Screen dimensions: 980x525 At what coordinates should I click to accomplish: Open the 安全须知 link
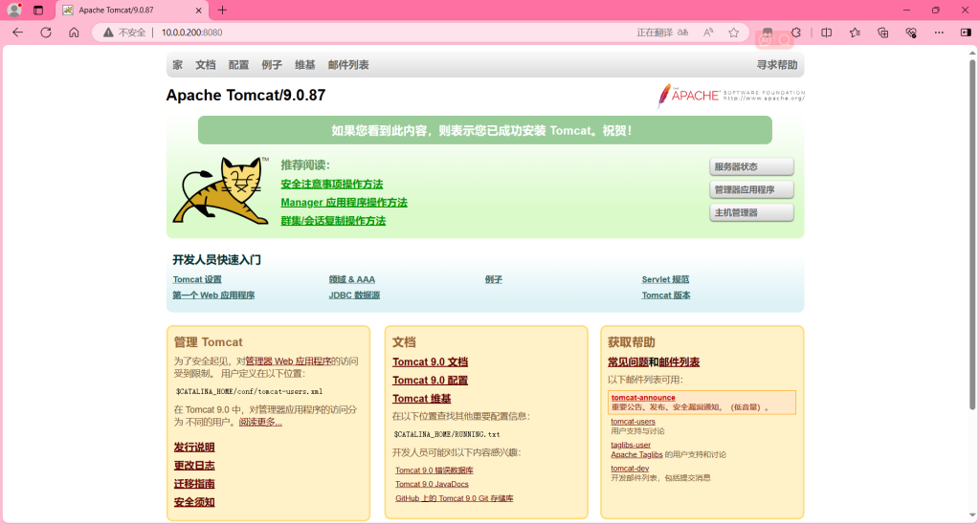pyautogui.click(x=194, y=502)
